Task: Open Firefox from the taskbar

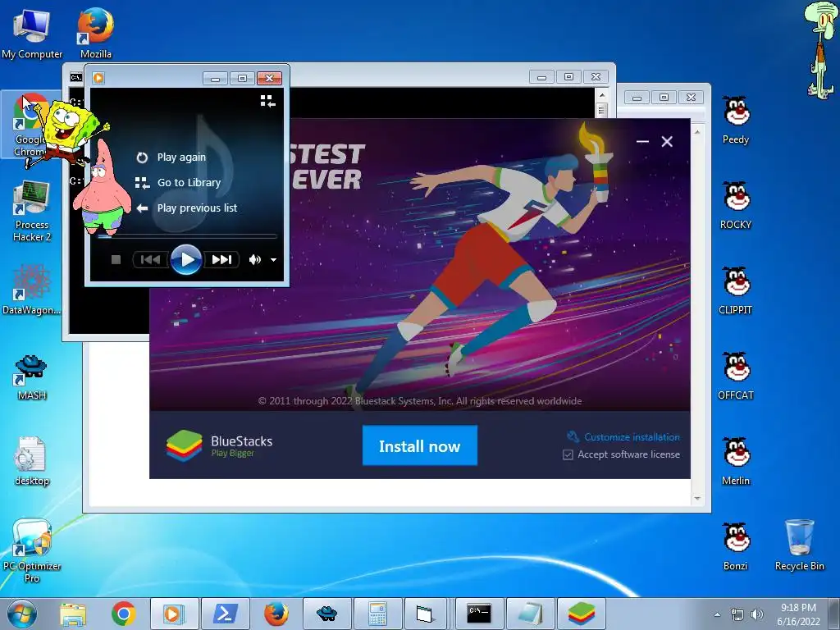Action: click(x=276, y=614)
